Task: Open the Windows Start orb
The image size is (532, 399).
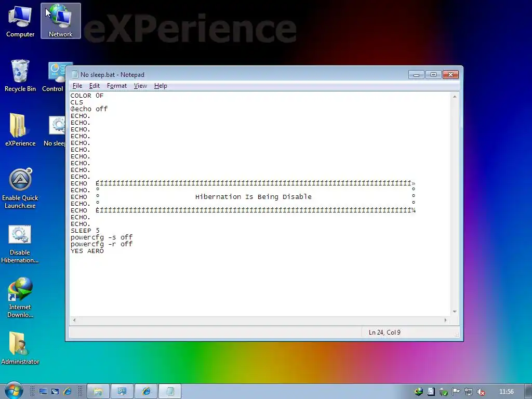Action: (x=14, y=391)
